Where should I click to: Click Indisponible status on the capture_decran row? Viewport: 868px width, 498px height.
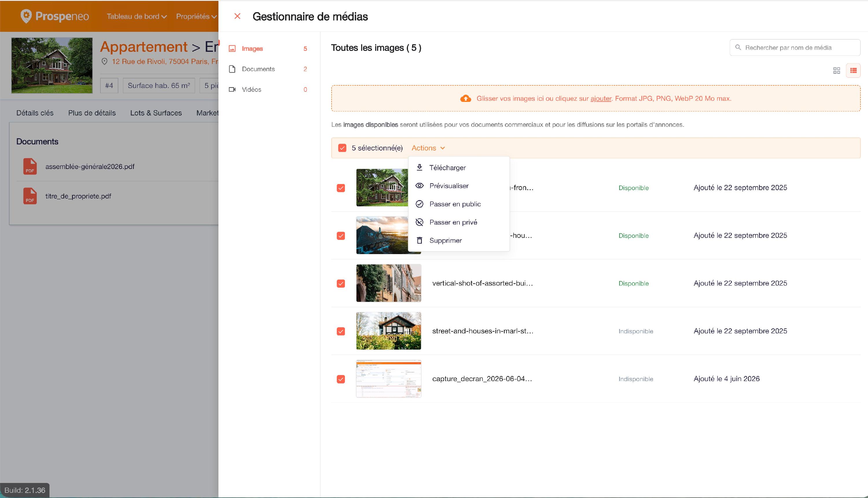(636, 379)
